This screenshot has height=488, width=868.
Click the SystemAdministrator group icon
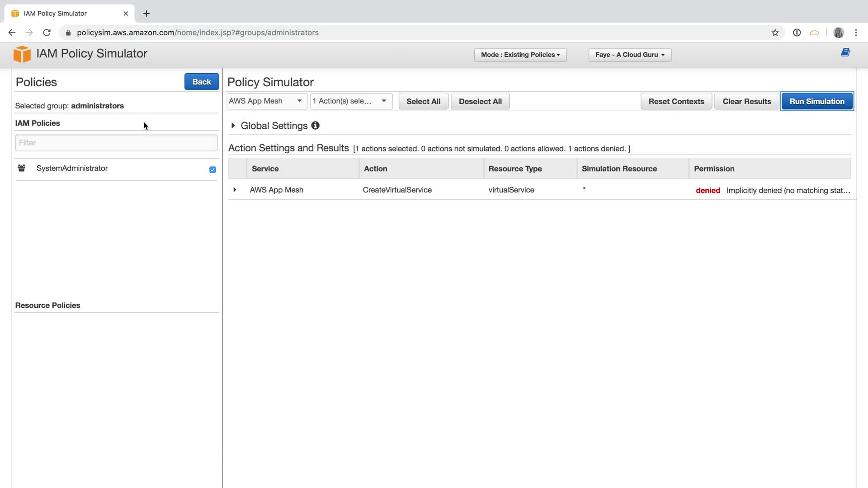(x=21, y=168)
